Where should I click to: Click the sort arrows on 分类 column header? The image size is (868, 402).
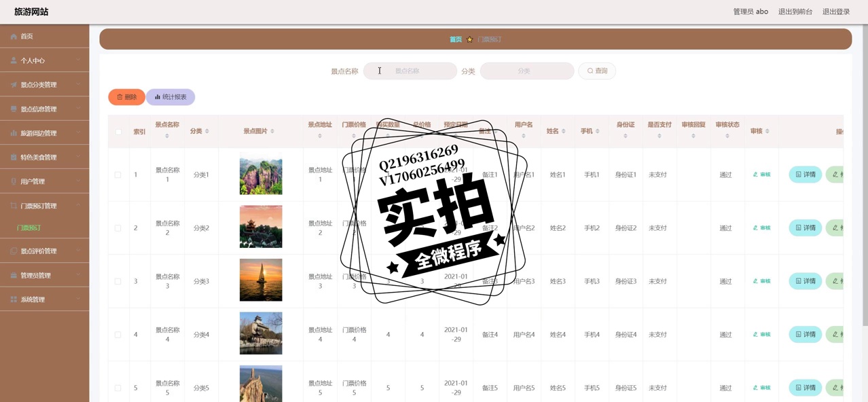207,131
